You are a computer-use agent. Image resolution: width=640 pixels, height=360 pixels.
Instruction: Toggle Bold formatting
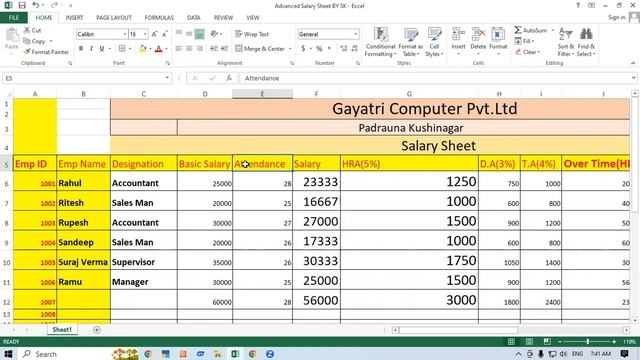[x=81, y=49]
